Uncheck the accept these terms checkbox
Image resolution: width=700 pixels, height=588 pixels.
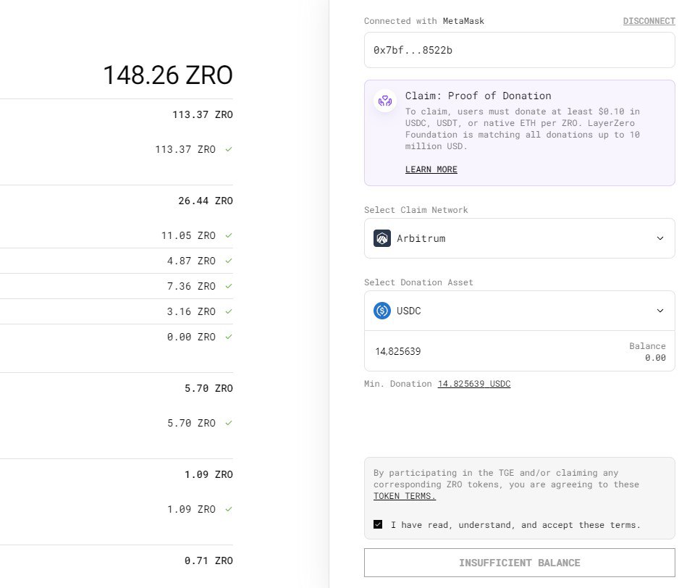point(378,524)
